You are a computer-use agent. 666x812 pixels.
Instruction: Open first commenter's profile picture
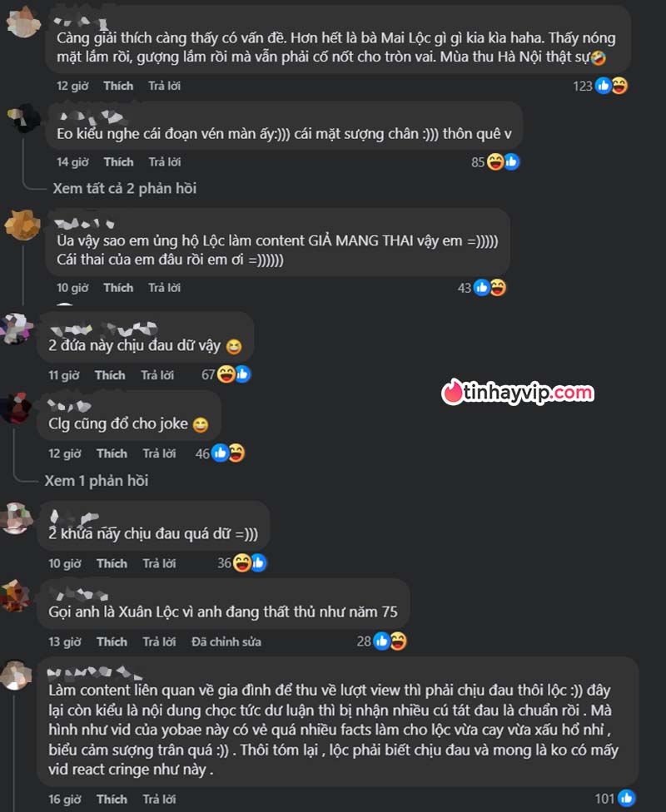pos(23,22)
